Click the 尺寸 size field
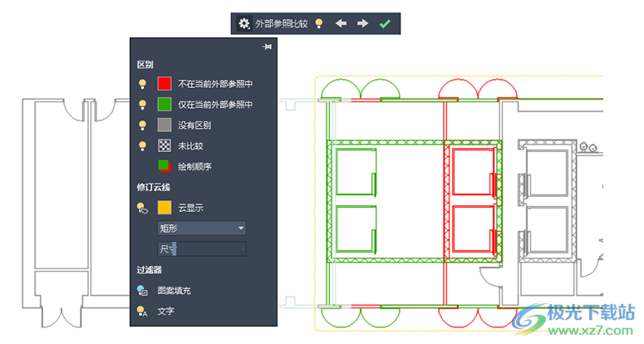 click(202, 248)
